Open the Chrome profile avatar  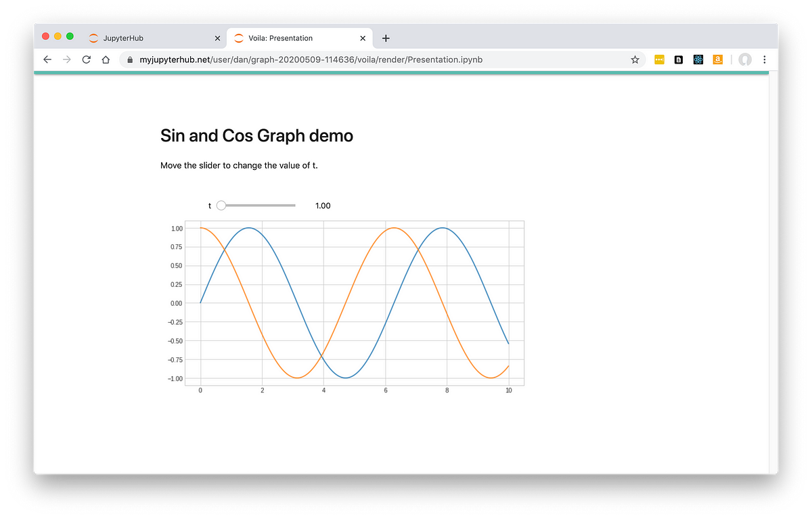tap(745, 60)
